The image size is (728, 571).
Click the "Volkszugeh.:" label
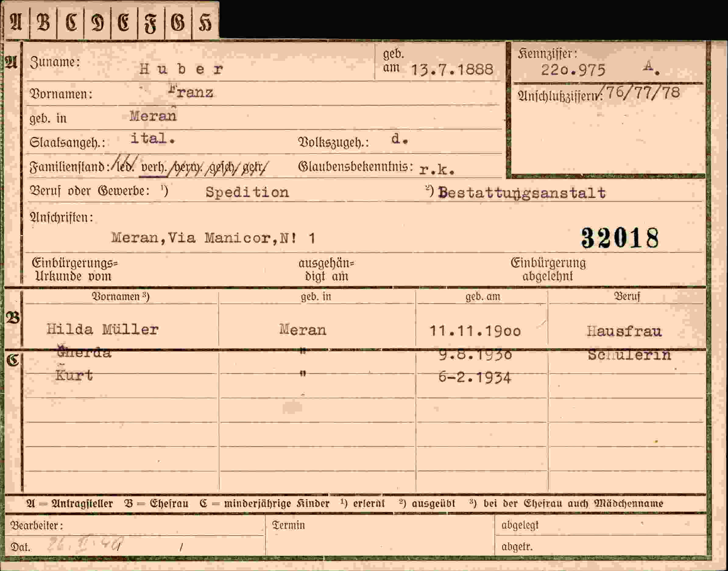pos(334,142)
